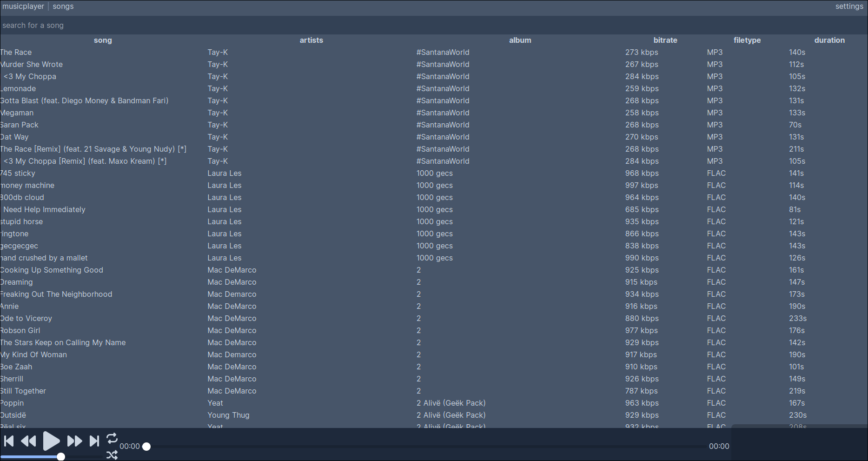Screen dimensions: 868x461
Task: Skip to the next track
Action: coord(94,441)
